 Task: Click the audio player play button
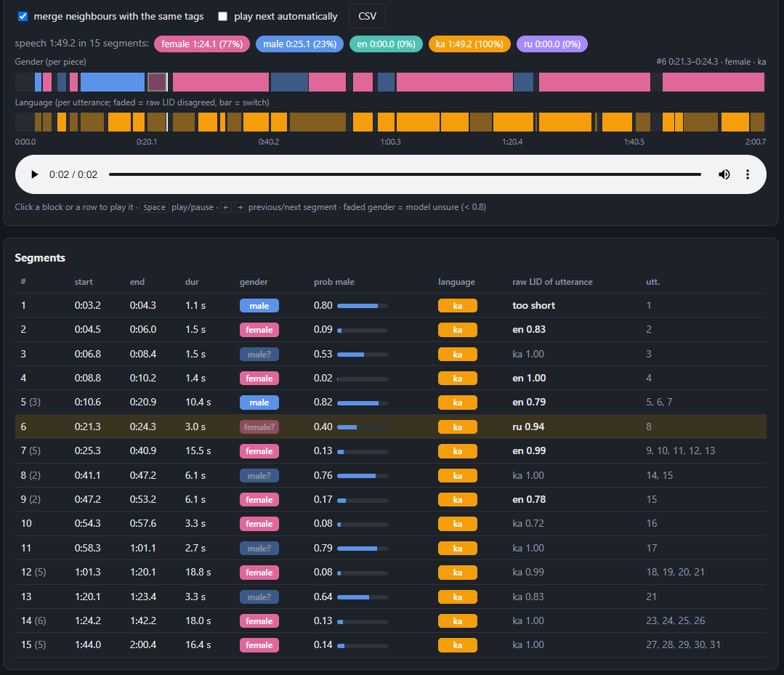pyautogui.click(x=34, y=174)
